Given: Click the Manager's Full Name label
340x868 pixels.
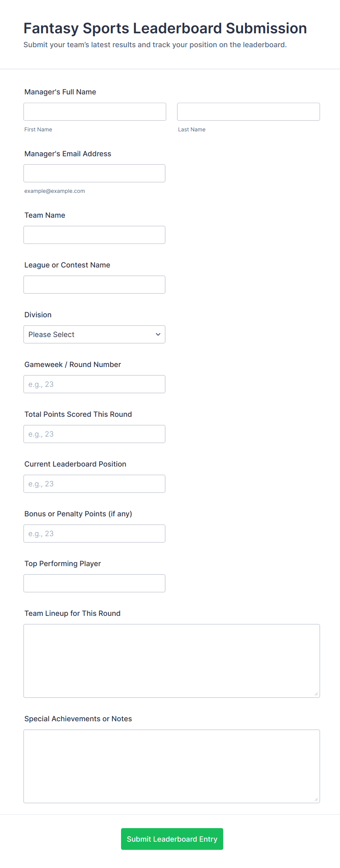Looking at the screenshot, I should point(60,92).
